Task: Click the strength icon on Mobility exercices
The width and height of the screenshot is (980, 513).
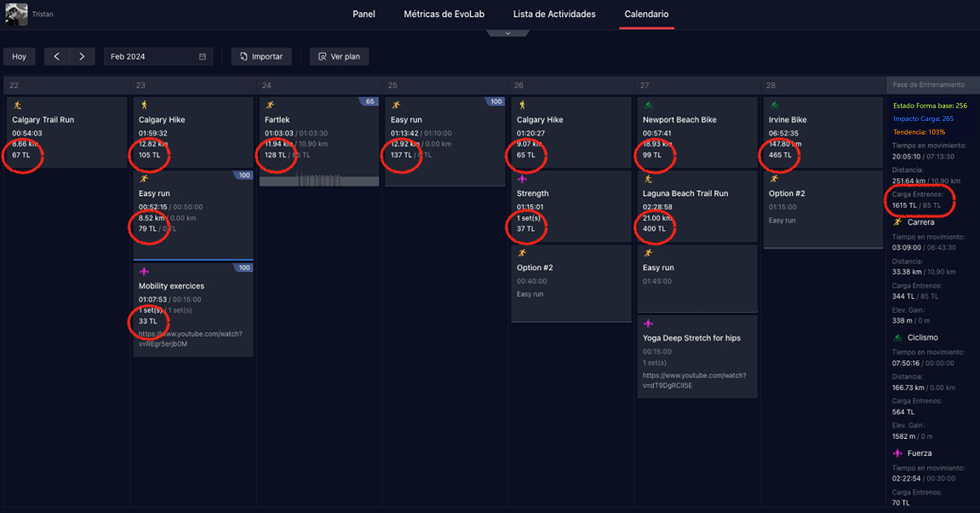Action: click(143, 272)
